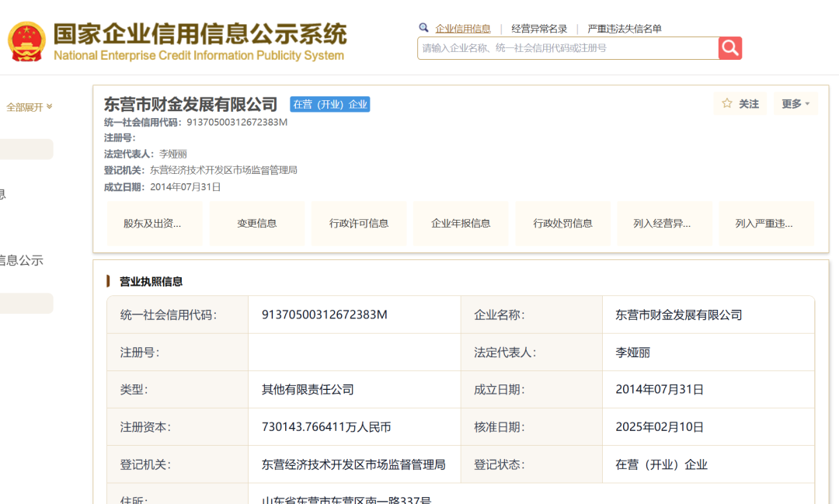Click the star icon beside 关注
This screenshot has height=504, width=839.
click(x=727, y=103)
